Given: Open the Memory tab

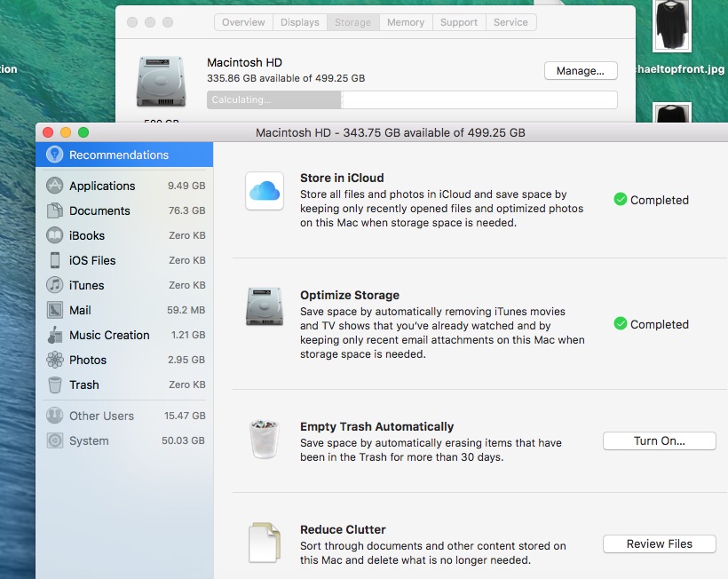Looking at the screenshot, I should pos(406,22).
